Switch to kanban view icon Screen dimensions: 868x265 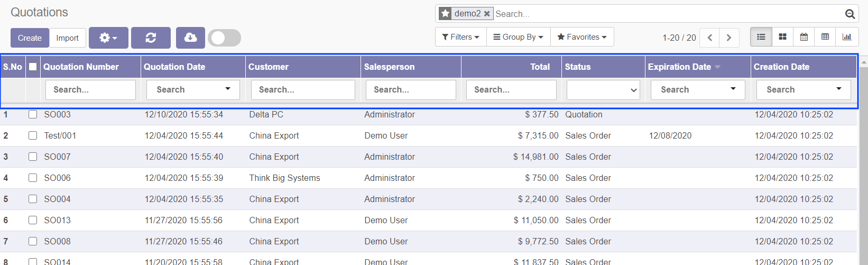click(x=782, y=37)
